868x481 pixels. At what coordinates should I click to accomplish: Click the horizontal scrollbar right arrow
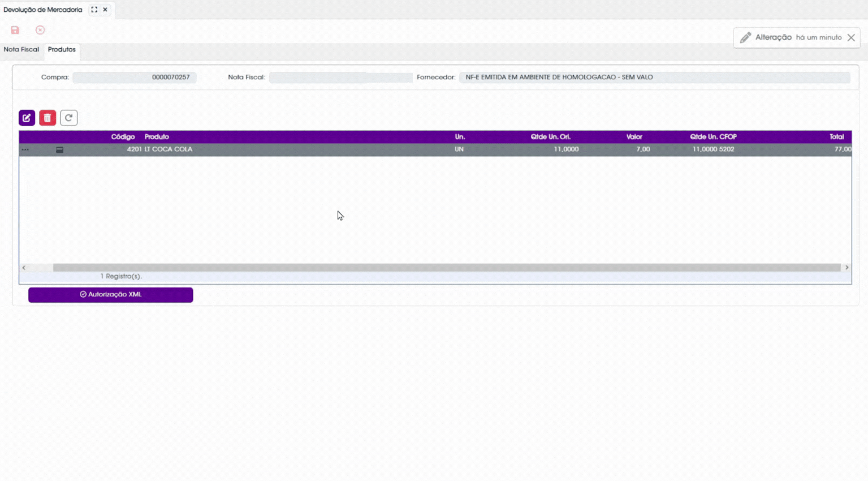pyautogui.click(x=847, y=268)
